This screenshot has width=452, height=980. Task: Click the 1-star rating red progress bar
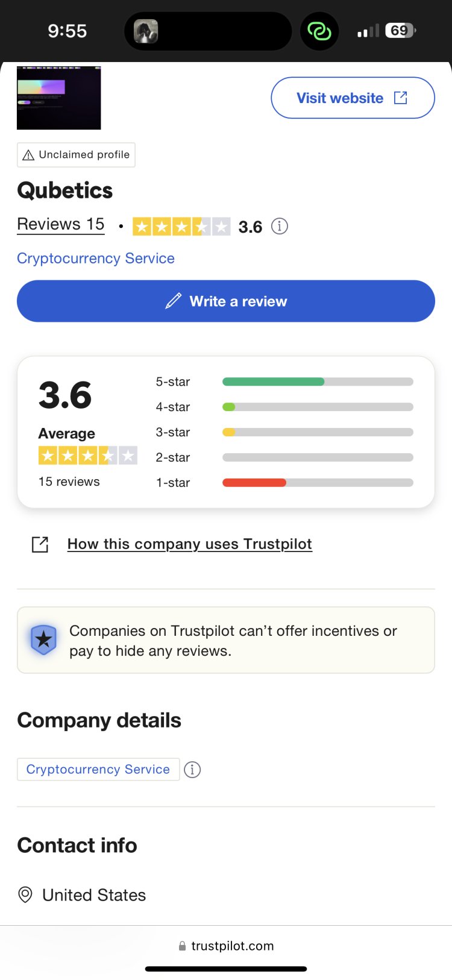(x=253, y=482)
